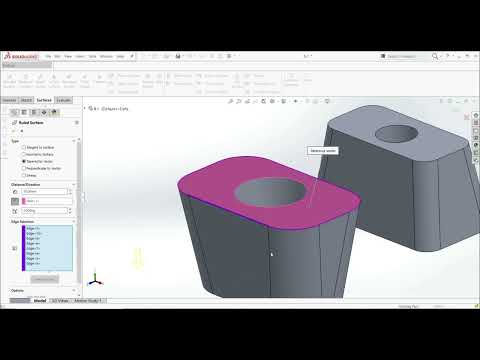Click the Edit Appearance icon
This screenshot has height=360, width=480.
307,101
